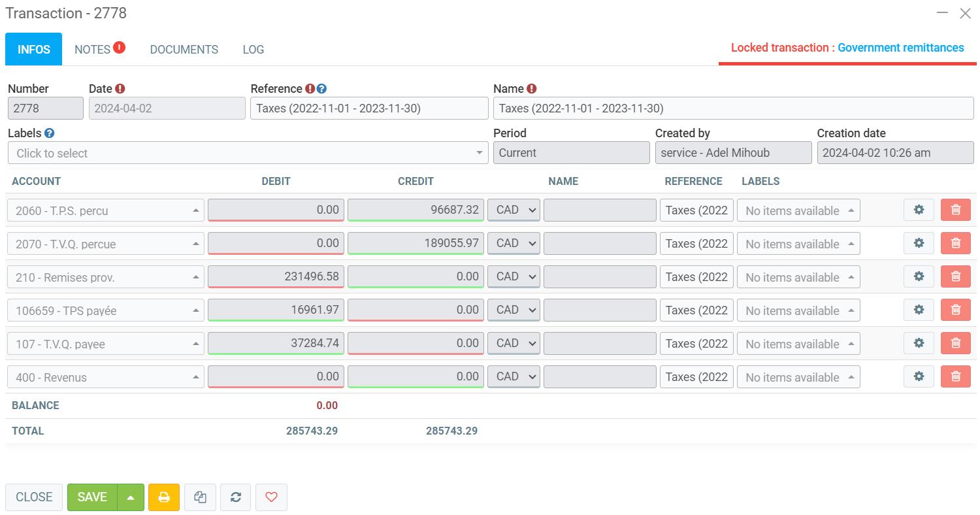Expand the Save options arrow
This screenshot has width=980, height=515.
(131, 497)
